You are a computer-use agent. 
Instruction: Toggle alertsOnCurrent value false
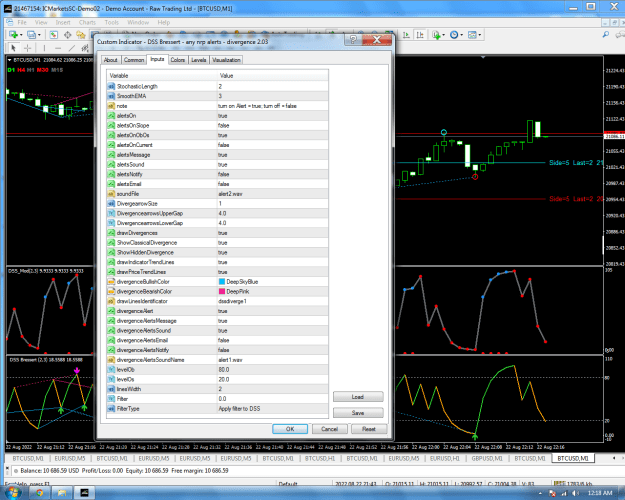pos(273,145)
